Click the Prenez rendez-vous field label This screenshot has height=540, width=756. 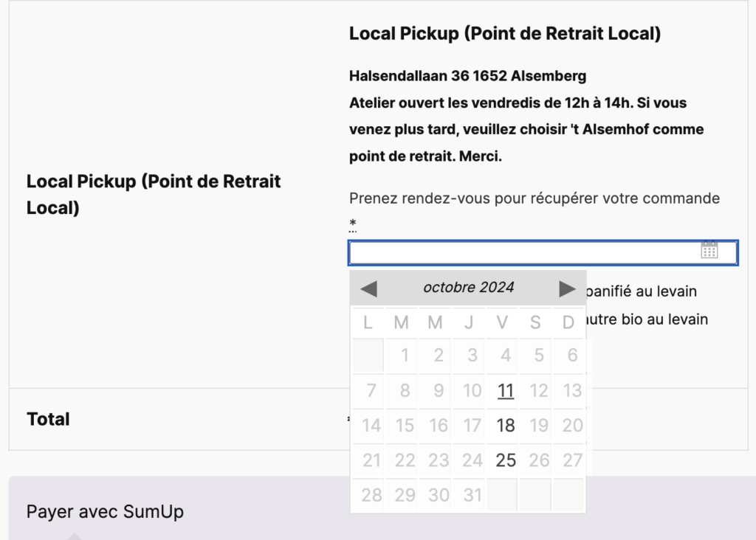point(535,198)
